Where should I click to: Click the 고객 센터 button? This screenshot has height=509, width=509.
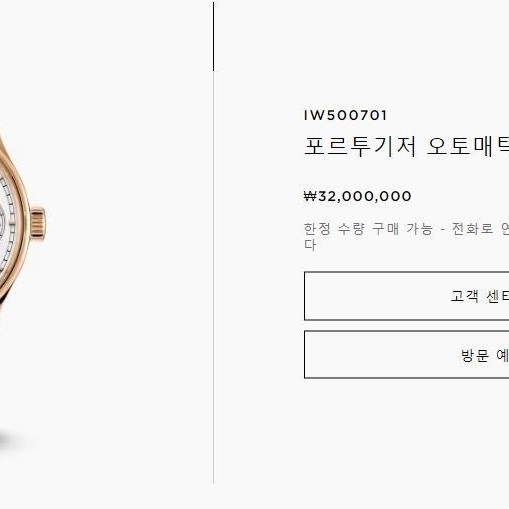tap(407, 296)
